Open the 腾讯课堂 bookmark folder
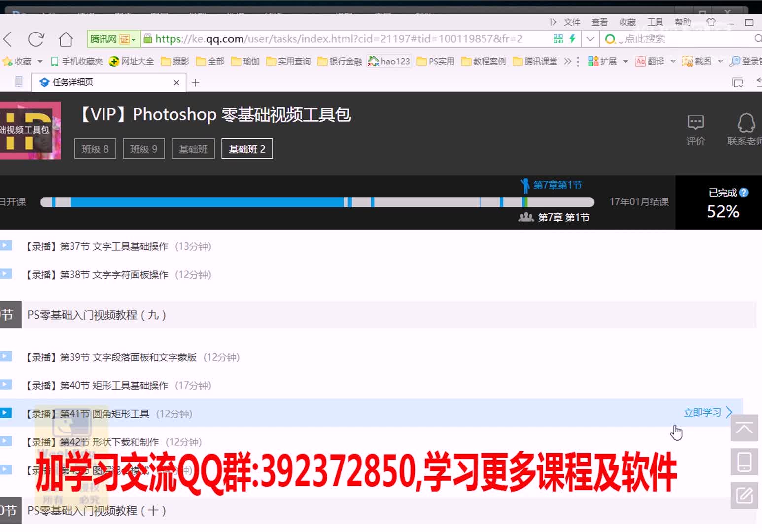 pyautogui.click(x=535, y=61)
